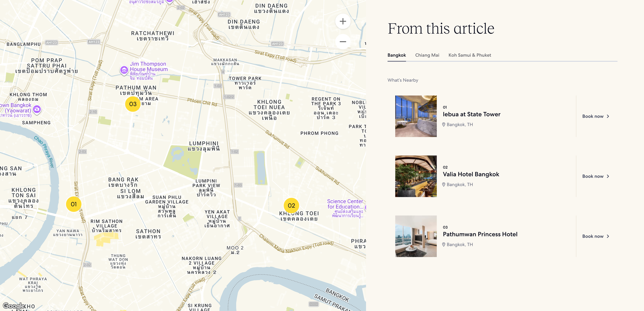Click the SAMPHENG map label
Screen dimensions: 644x311
(36, 123)
